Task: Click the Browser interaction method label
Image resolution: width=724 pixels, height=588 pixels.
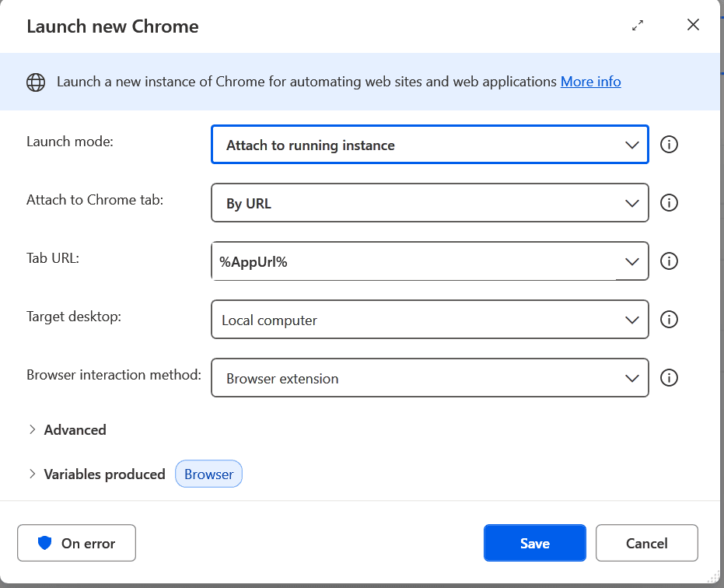Action: pyautogui.click(x=114, y=375)
